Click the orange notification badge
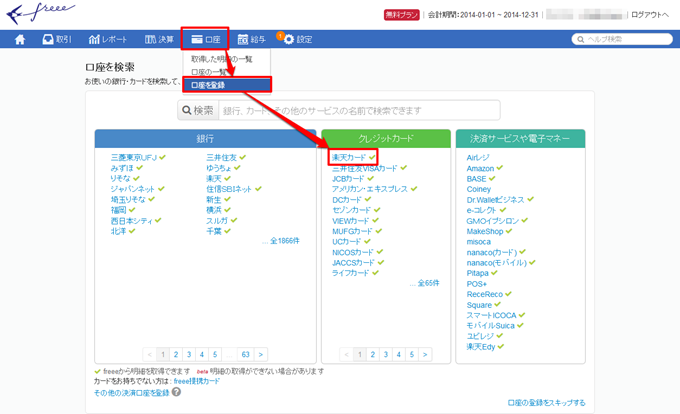Screen dimensions: 680x414 (280, 36)
